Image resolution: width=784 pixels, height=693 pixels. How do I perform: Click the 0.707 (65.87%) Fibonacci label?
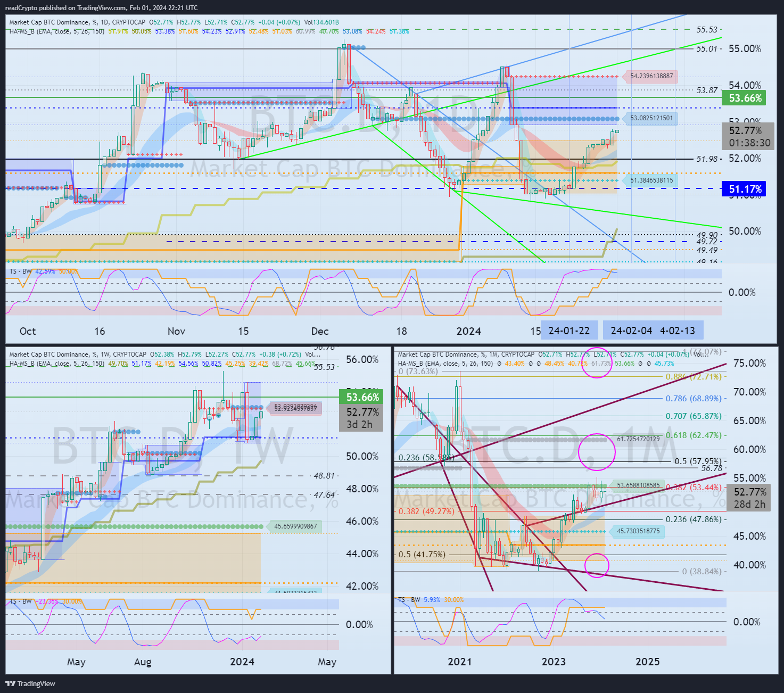click(694, 416)
